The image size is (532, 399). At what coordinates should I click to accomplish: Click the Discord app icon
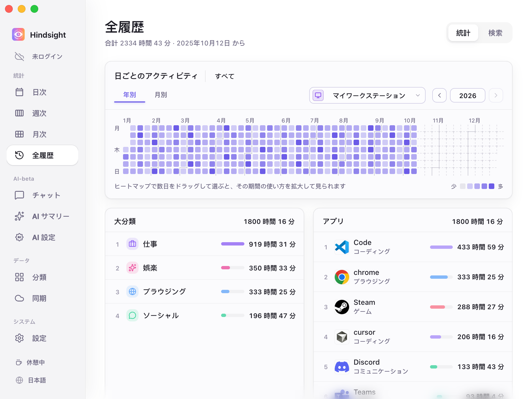click(x=342, y=367)
